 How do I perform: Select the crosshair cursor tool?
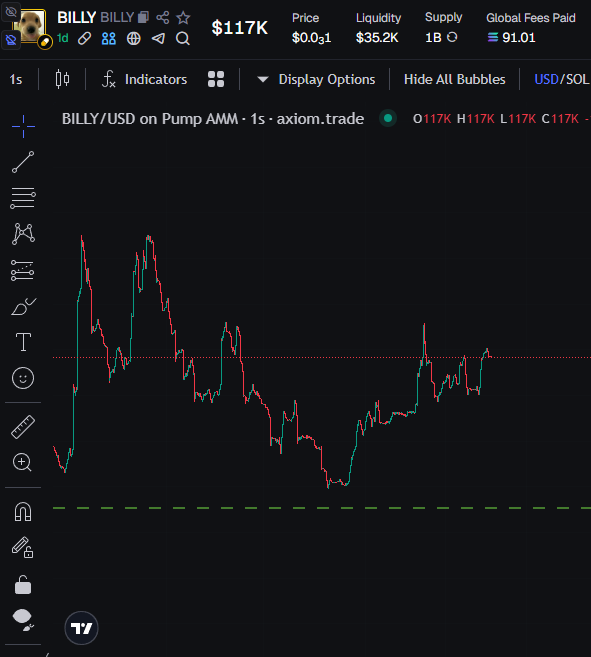coord(23,126)
